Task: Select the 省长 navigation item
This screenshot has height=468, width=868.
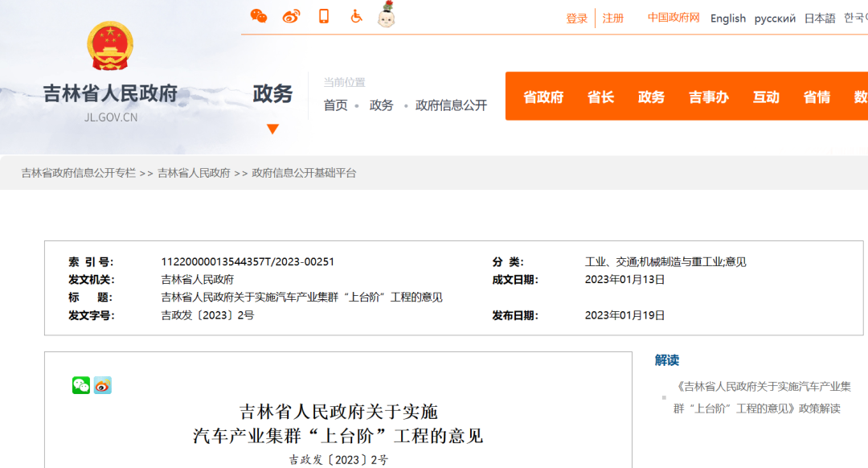Action: [600, 97]
